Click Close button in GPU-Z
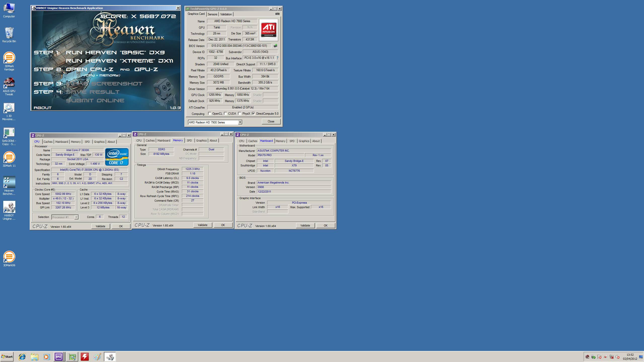Screen dimensions: 644x362 coord(271,121)
